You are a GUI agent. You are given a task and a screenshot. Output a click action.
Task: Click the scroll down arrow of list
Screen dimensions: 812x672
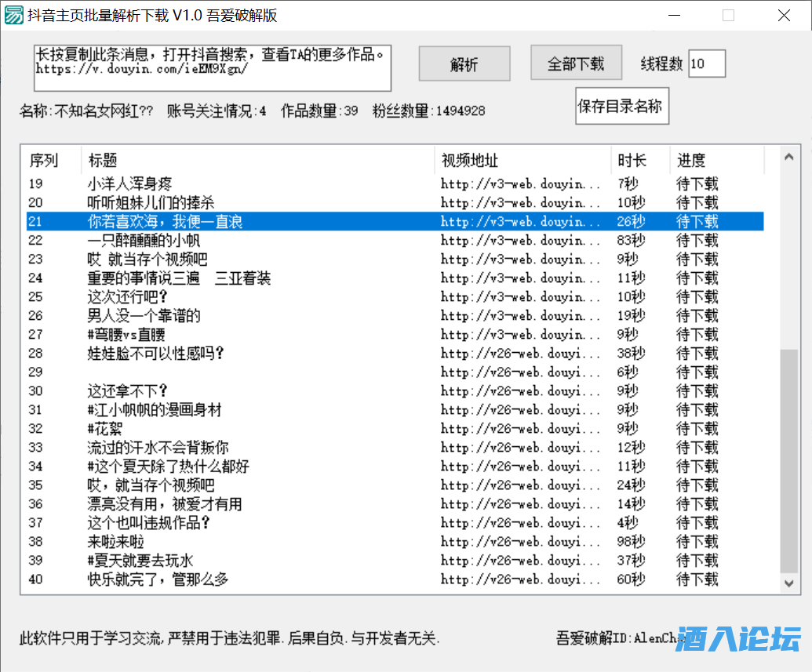click(x=788, y=583)
